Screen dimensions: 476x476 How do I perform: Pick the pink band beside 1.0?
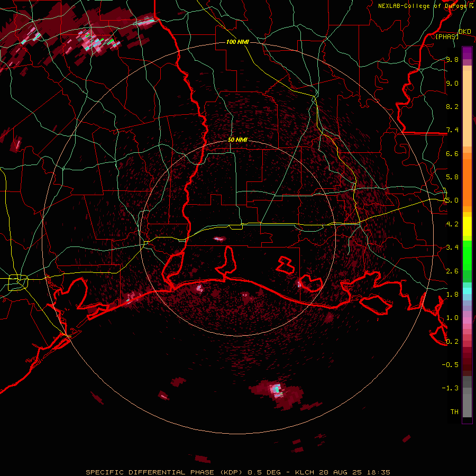467,320
